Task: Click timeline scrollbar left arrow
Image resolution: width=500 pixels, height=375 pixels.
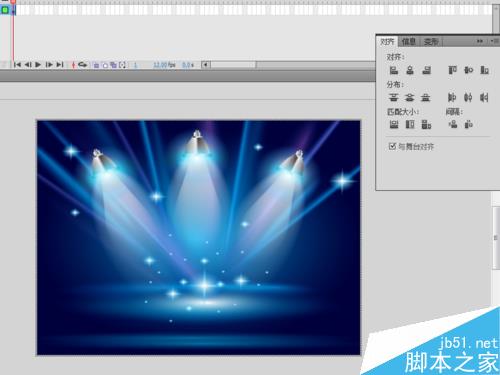Action: [206, 65]
